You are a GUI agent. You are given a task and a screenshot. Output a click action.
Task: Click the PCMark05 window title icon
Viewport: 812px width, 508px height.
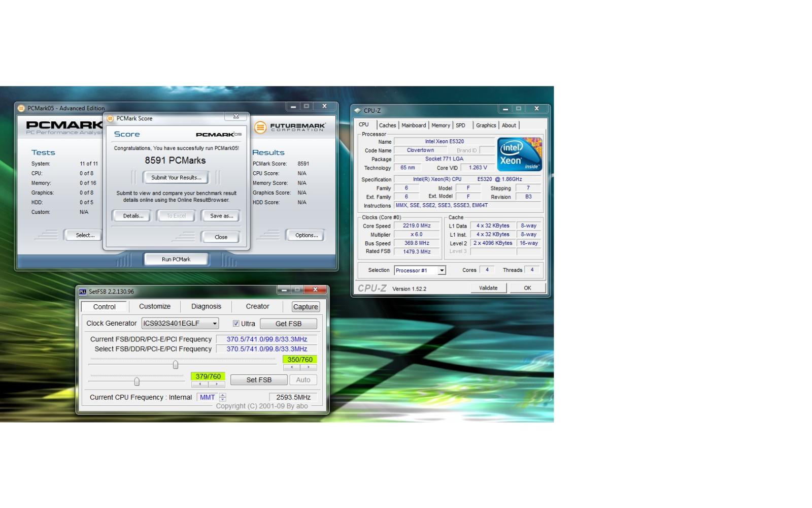pyautogui.click(x=21, y=108)
